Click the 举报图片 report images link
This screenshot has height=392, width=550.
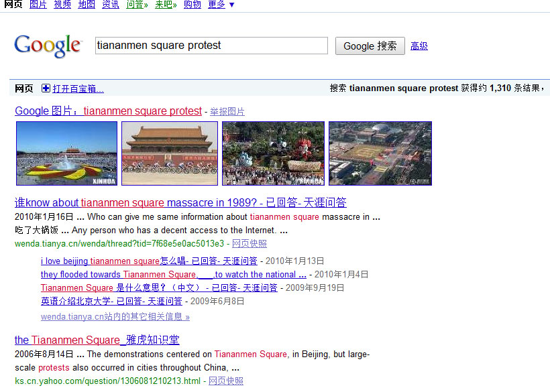[227, 111]
